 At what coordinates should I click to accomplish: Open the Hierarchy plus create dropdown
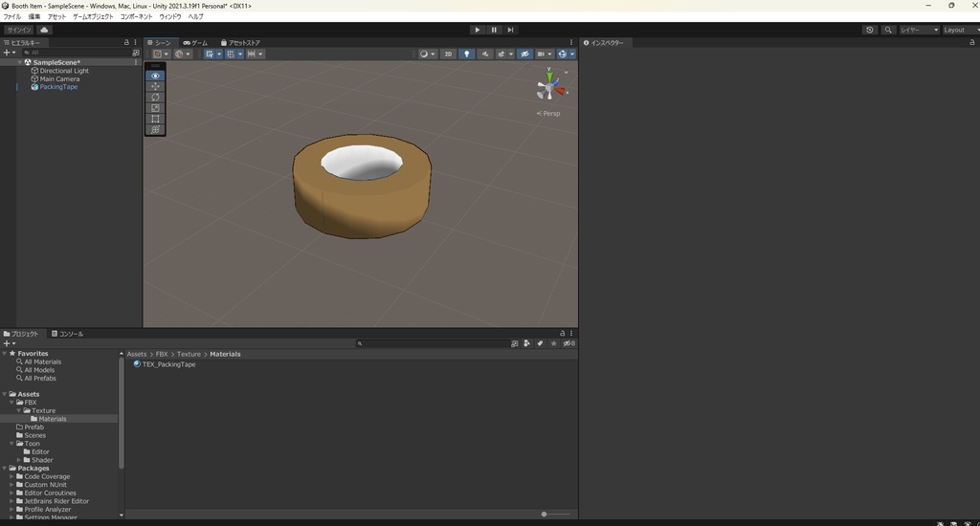[9, 54]
